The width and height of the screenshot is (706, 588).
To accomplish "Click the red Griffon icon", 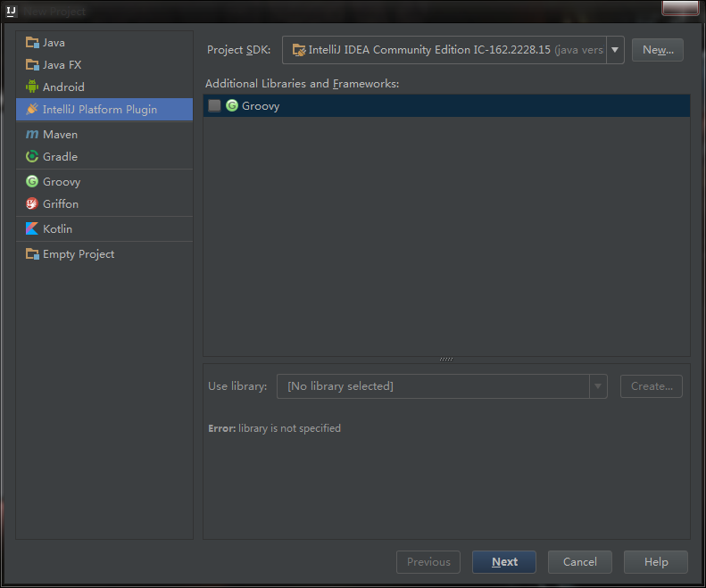I will pos(32,203).
